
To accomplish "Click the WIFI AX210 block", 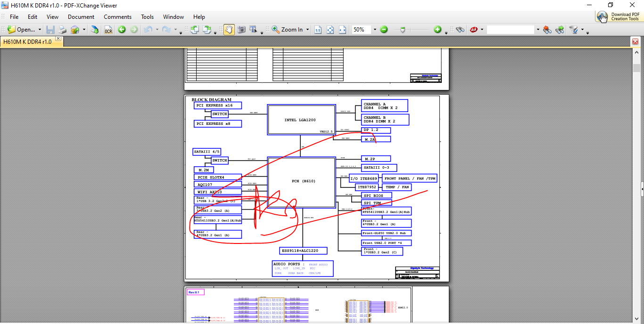I will 218,192.
